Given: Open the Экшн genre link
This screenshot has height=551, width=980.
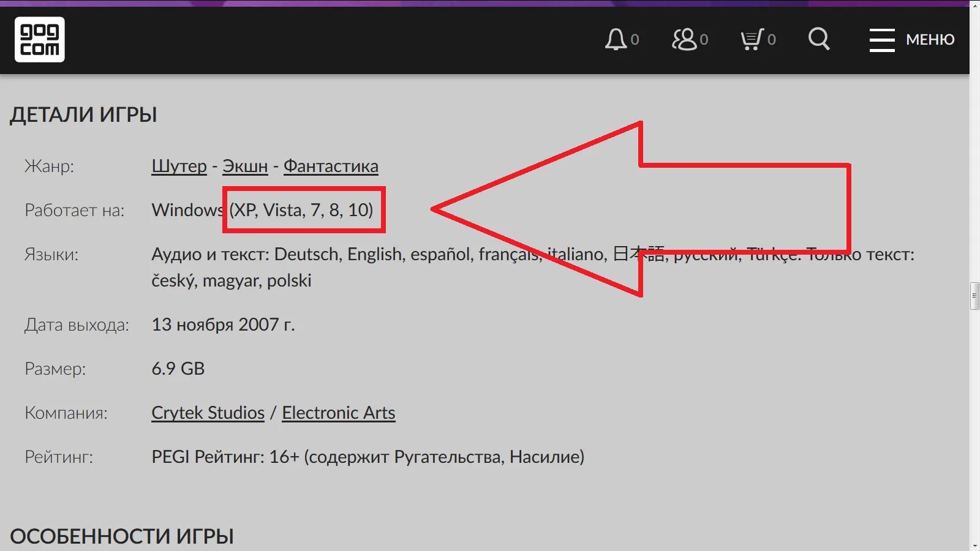Looking at the screenshot, I should [x=245, y=166].
